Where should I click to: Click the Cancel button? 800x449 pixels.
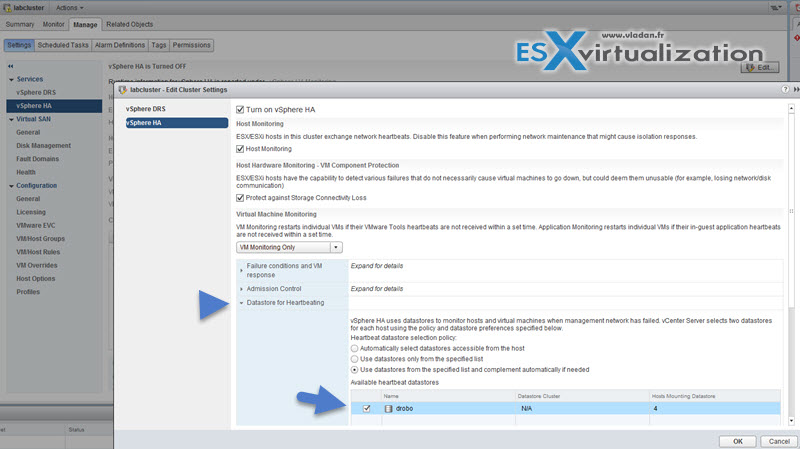779,441
